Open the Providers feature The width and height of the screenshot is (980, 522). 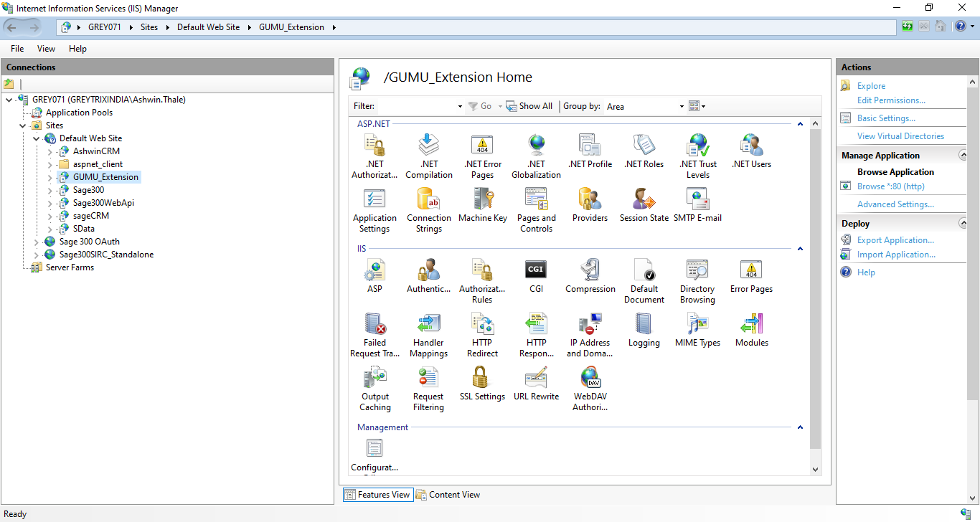tap(590, 205)
